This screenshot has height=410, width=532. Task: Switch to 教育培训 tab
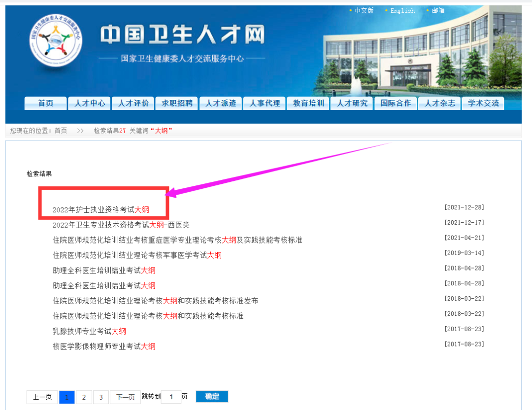308,103
